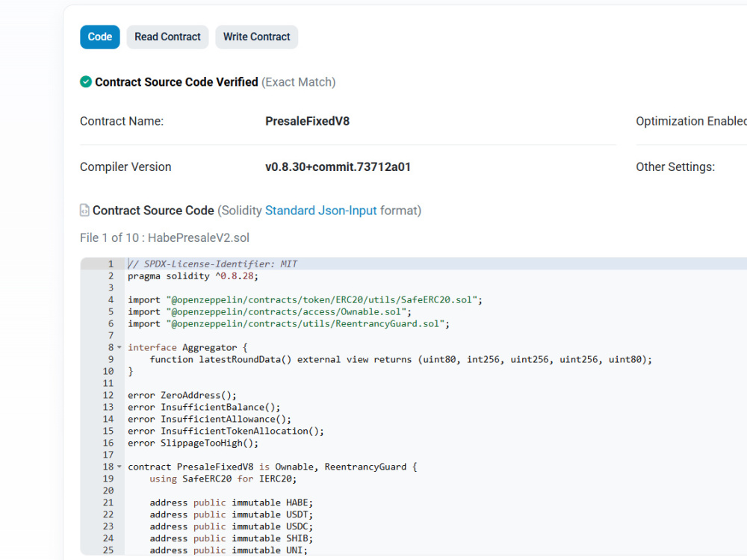This screenshot has height=560, width=747.
Task: Open the Standard Json-Input link
Action: [320, 211]
